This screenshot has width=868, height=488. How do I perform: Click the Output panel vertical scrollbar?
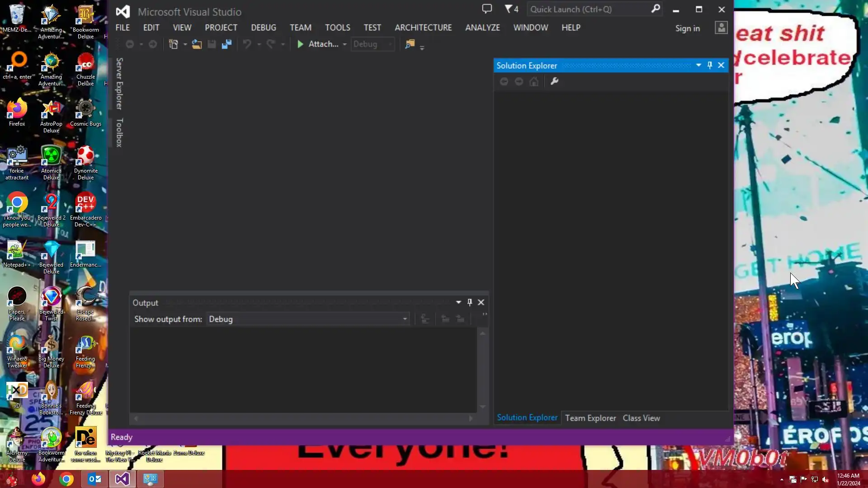pyautogui.click(x=482, y=370)
